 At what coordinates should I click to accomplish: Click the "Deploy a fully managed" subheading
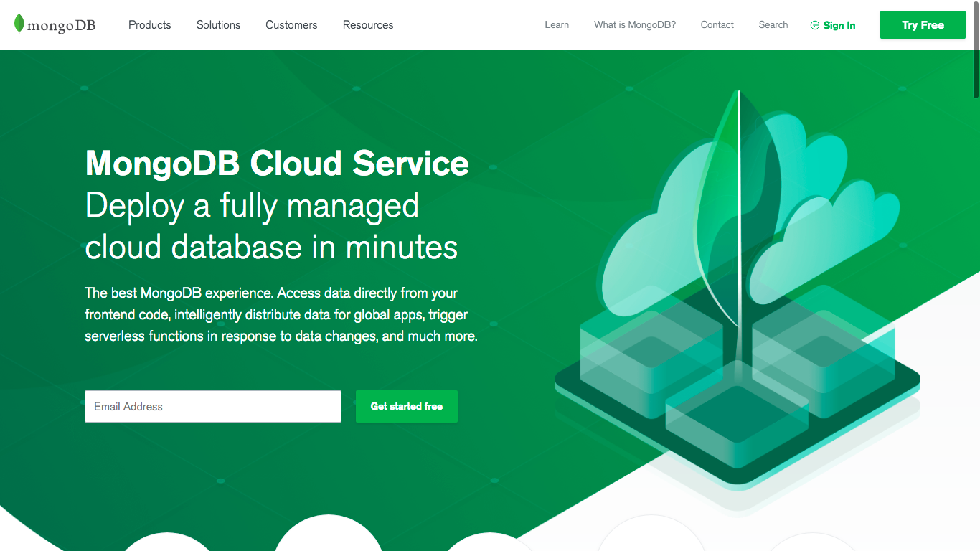(252, 206)
